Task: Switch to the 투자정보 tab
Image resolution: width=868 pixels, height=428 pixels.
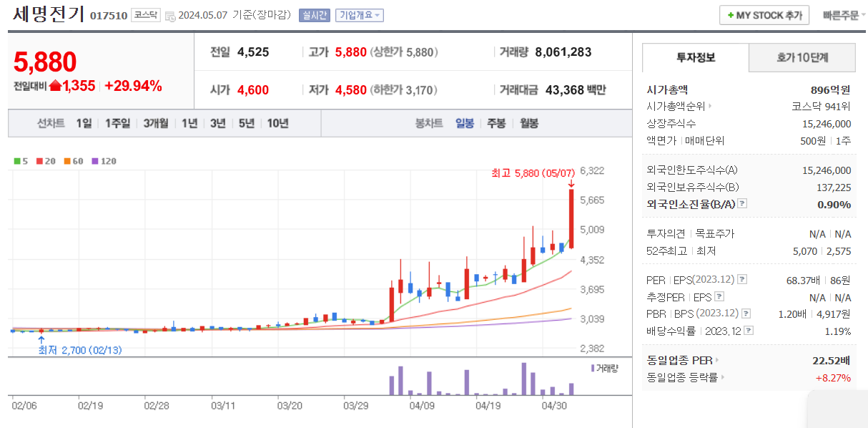Action: 696,57
